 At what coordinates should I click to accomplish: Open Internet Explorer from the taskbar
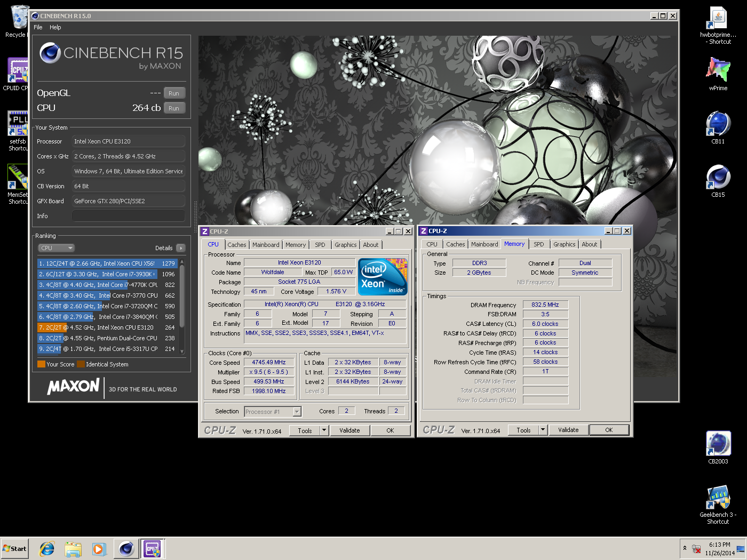click(47, 548)
